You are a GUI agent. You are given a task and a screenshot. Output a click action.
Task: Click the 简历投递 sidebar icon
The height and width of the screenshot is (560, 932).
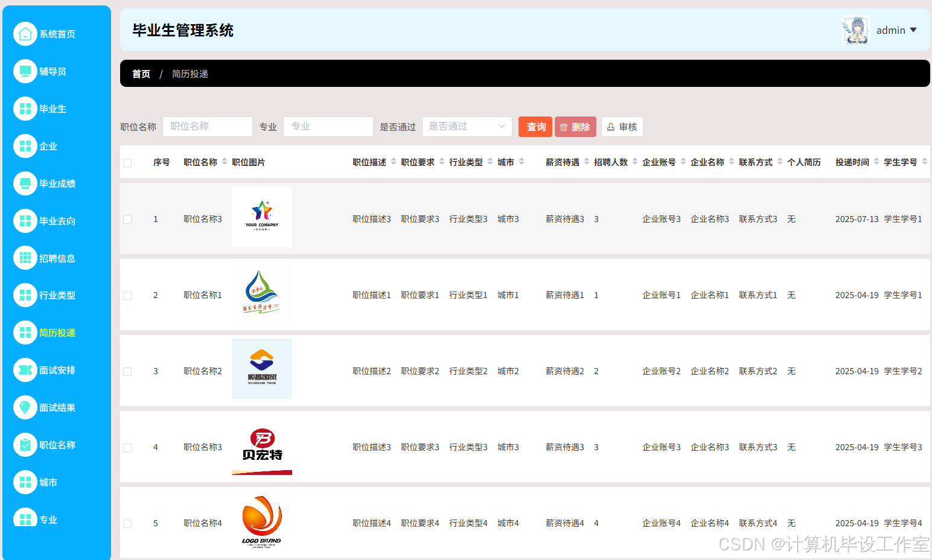click(25, 332)
